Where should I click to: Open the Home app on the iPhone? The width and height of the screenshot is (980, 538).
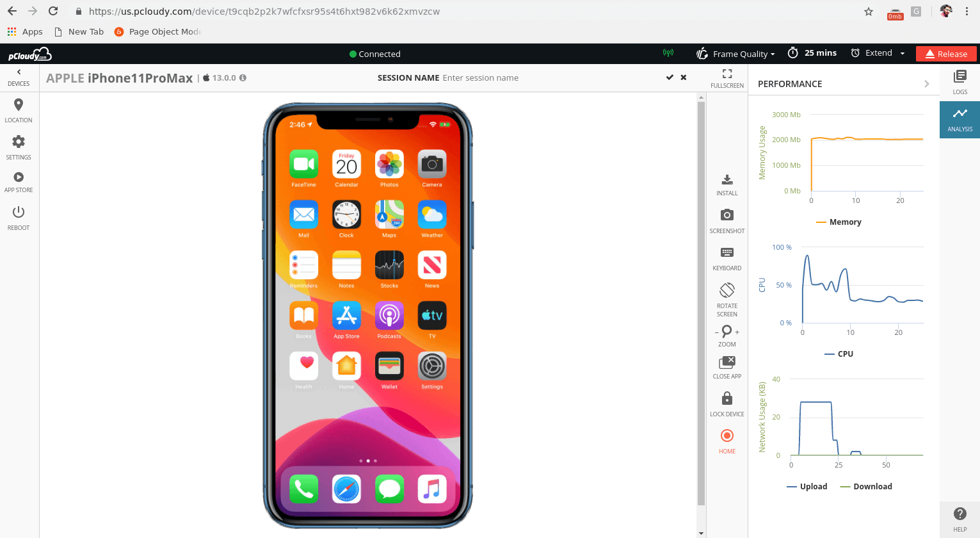pos(346,366)
